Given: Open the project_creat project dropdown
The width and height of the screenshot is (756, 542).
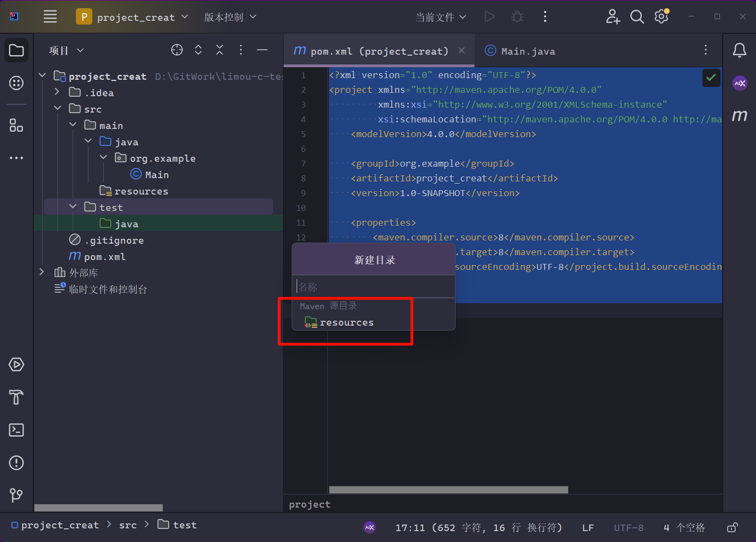Looking at the screenshot, I should (132, 17).
